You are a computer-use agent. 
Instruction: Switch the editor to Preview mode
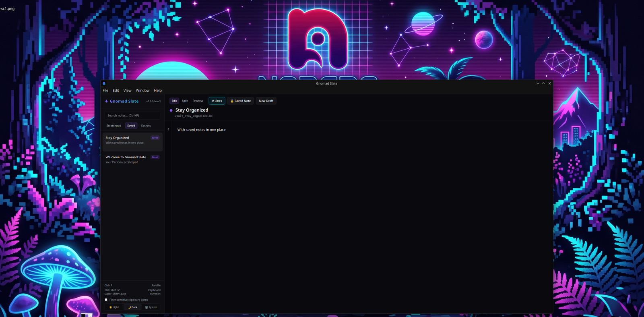click(198, 101)
